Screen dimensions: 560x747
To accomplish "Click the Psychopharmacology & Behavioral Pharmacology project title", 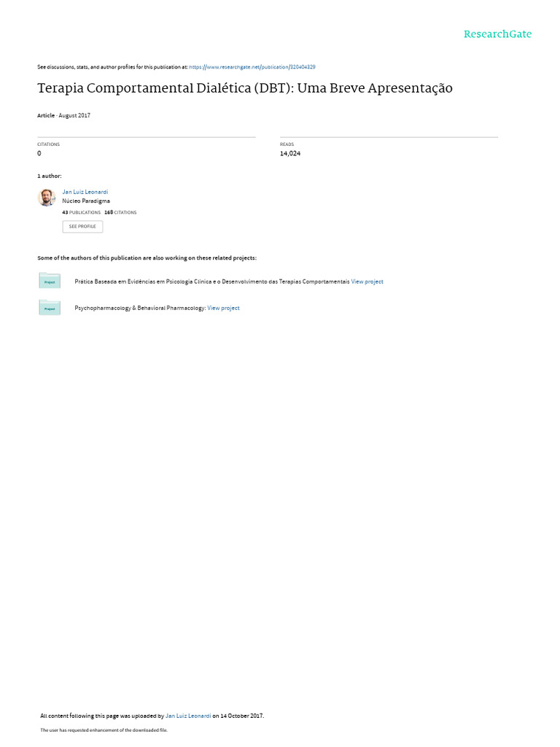I will (140, 309).
